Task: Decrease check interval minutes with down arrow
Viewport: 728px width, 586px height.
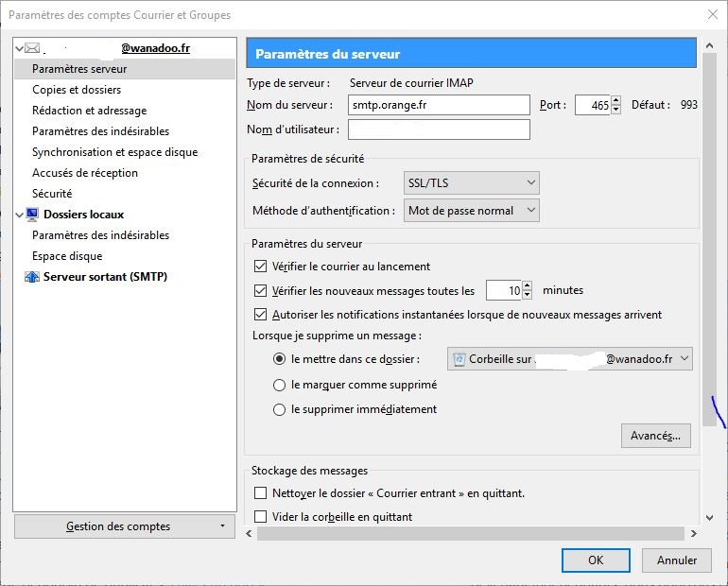Action: click(527, 296)
